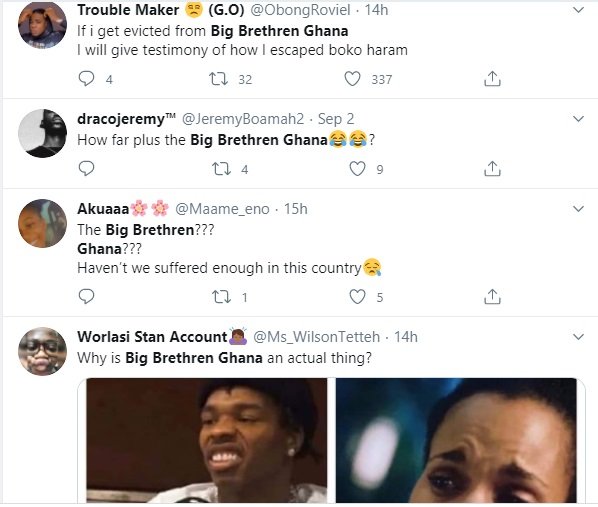
Task: Reply to dracojeremy's tweet
Action: point(86,169)
